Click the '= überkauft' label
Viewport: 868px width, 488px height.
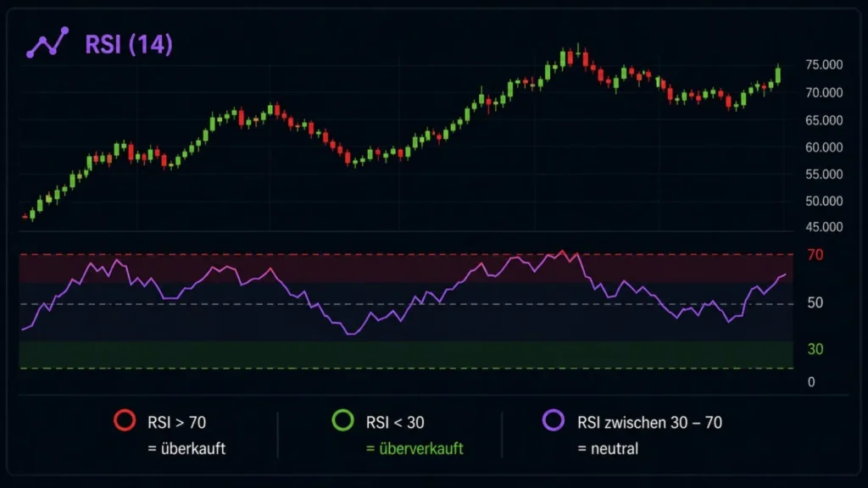click(x=186, y=448)
